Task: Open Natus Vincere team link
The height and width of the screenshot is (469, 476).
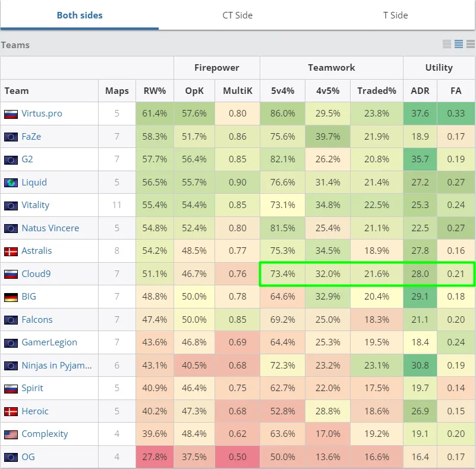Action: (51, 228)
